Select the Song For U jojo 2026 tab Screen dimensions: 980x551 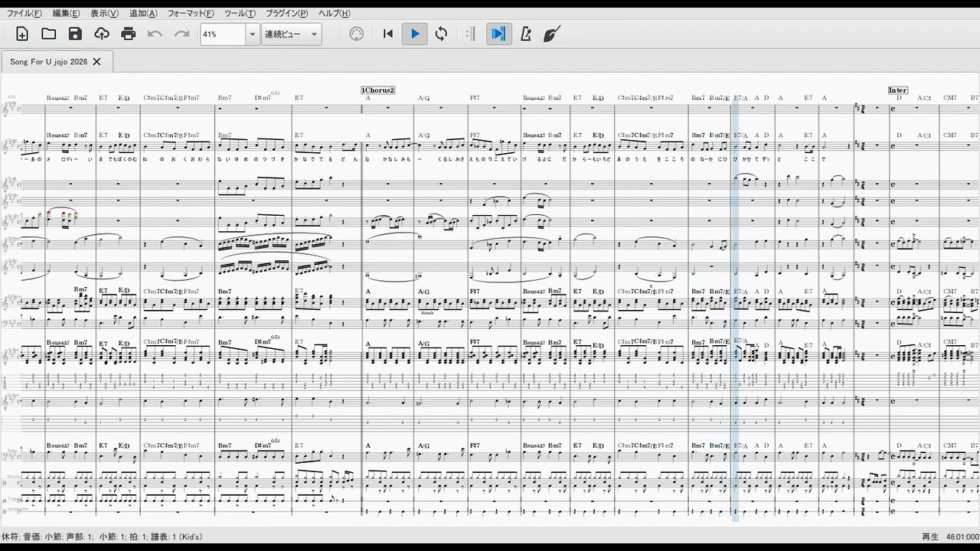(x=49, y=62)
